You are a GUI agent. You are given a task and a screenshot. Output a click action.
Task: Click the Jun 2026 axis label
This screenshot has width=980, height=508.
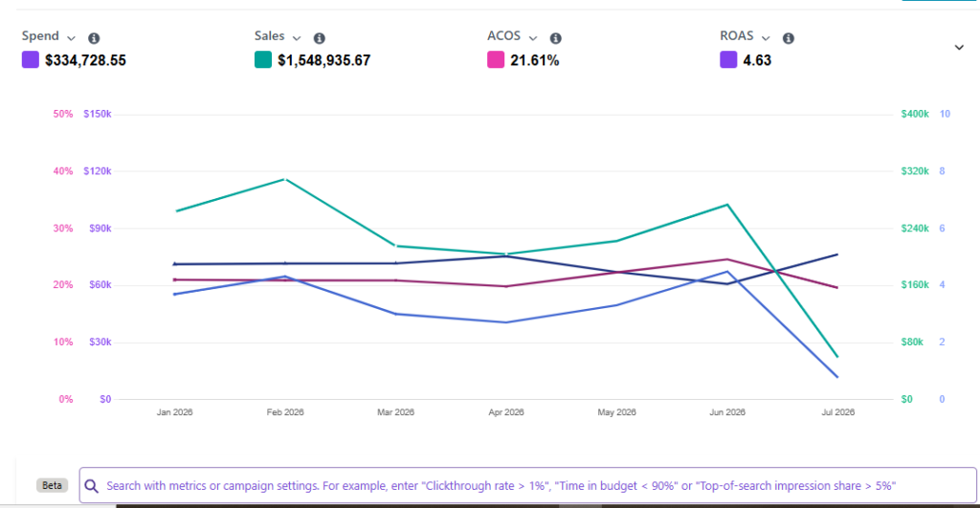point(727,412)
